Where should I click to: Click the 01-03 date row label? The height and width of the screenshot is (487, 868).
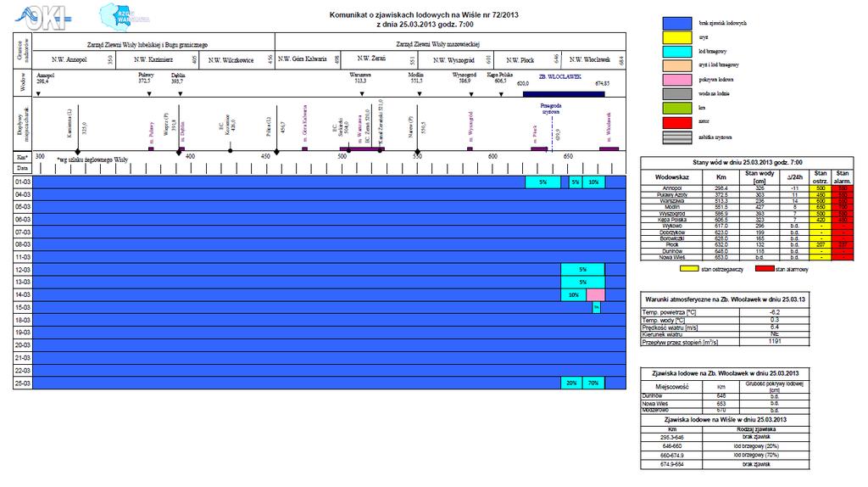pyautogui.click(x=23, y=182)
